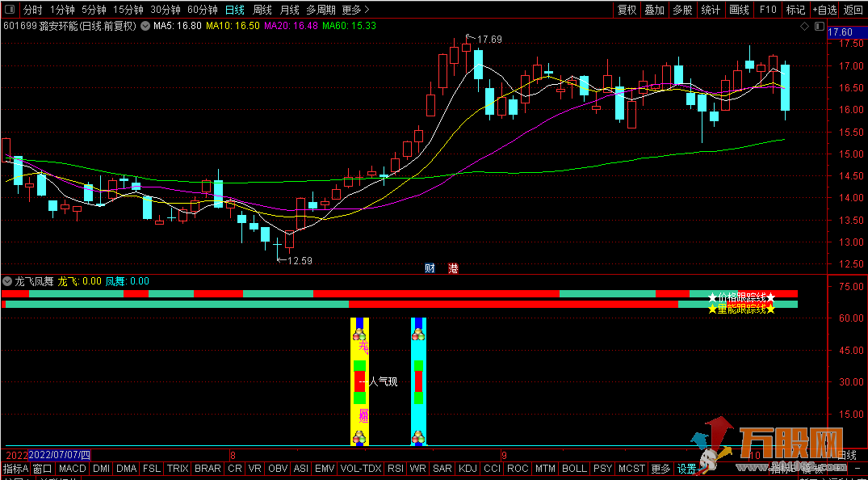Click the cyan signal bar in indicator
The height and width of the screenshot is (480, 868).
pyautogui.click(x=418, y=381)
